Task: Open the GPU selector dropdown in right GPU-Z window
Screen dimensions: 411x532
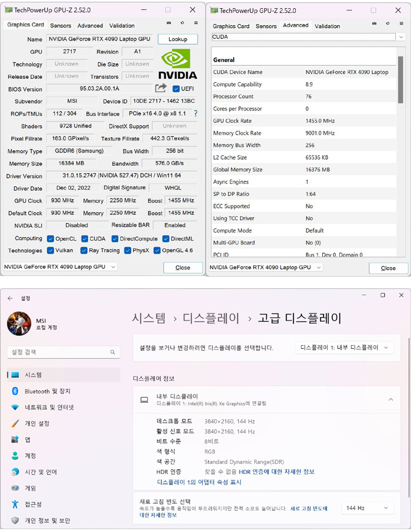Action: 266,267
